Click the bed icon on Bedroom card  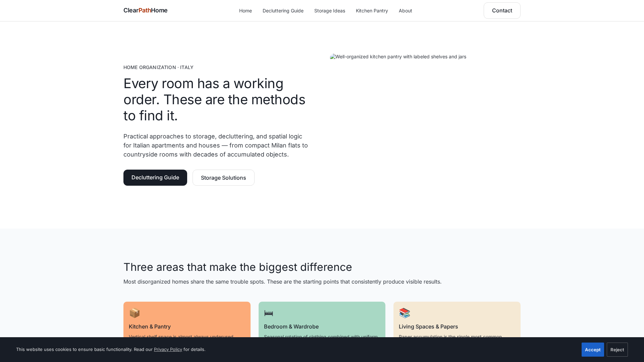click(x=269, y=313)
